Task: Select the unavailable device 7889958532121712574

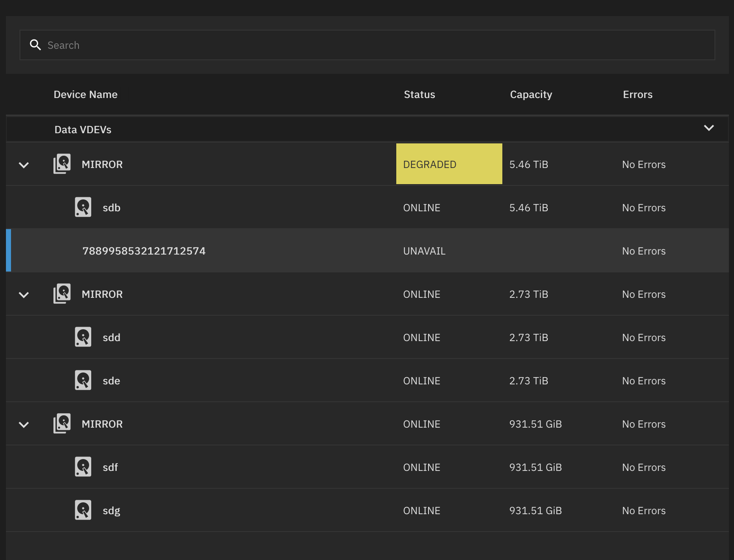Action: point(144,251)
